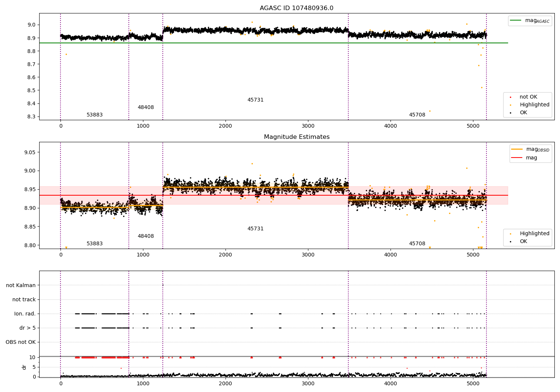Image resolution: width=560 pixels, height=392 pixels.
Task: Click the 'Magnitude Estimates' subplot title
Action: [296, 137]
